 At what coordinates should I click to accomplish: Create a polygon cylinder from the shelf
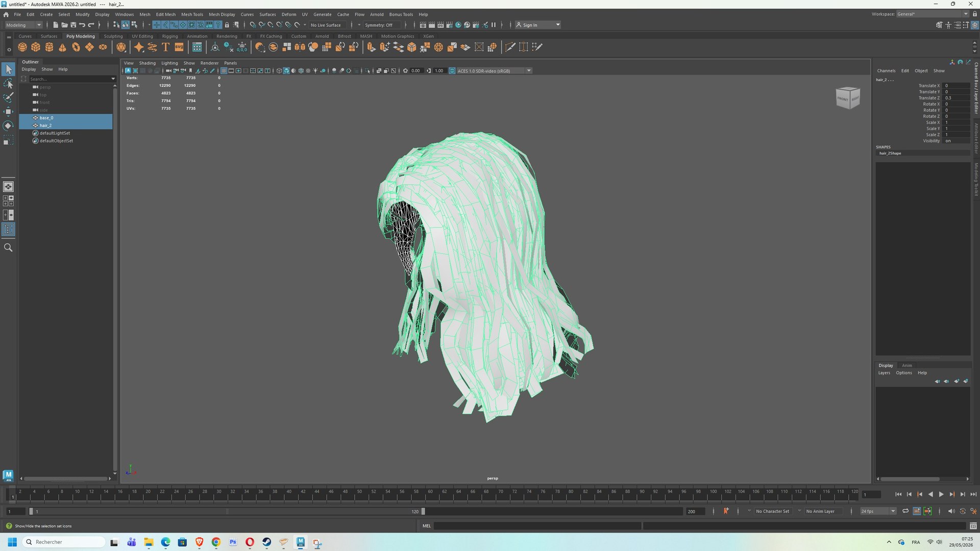coord(49,47)
